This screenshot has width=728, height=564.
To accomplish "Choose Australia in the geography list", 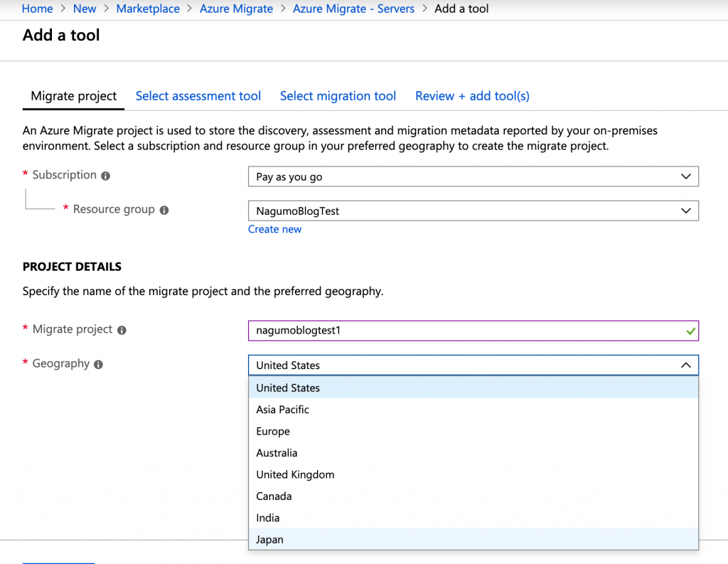I will (473, 452).
